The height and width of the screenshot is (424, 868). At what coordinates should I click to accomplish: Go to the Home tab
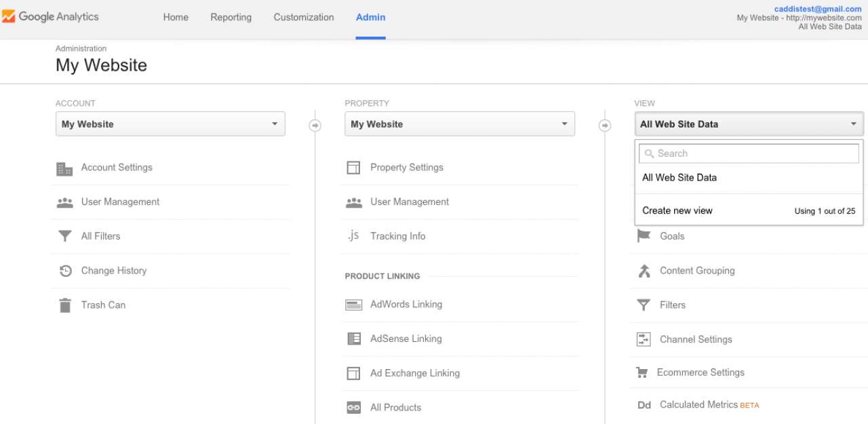click(176, 18)
